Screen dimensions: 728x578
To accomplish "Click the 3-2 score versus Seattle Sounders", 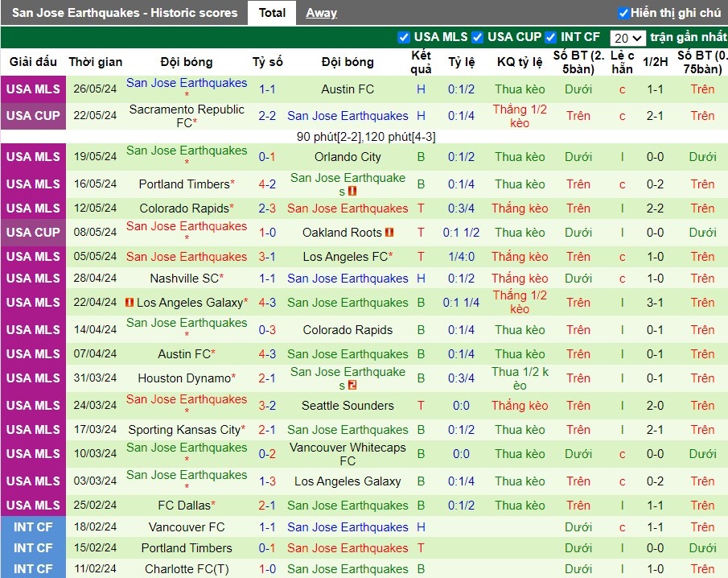I will point(267,405).
